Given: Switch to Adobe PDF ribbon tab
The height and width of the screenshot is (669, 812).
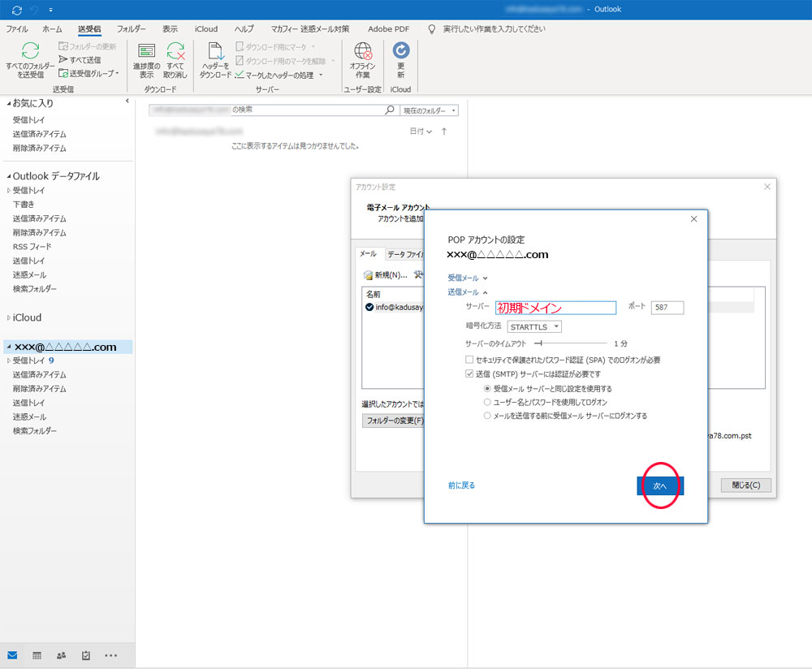Looking at the screenshot, I should coord(388,29).
